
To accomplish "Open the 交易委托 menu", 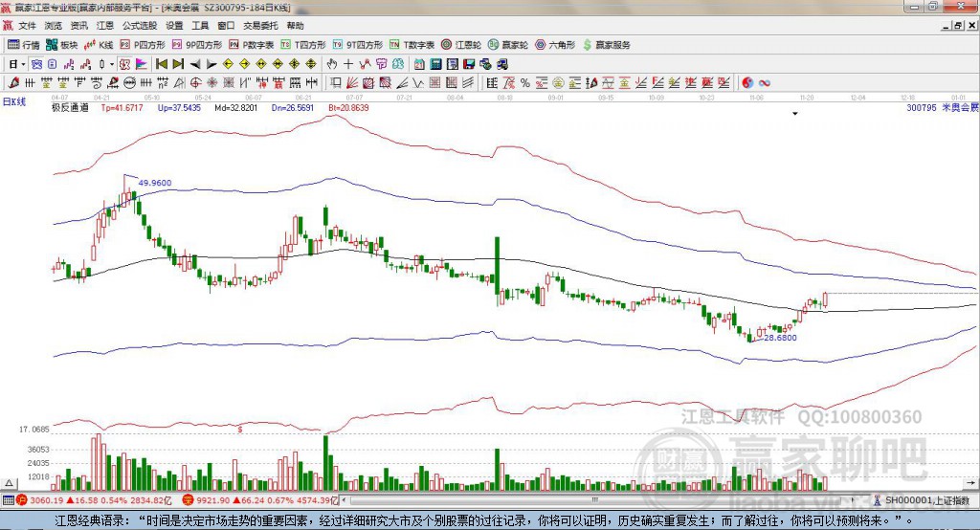I will click(260, 26).
